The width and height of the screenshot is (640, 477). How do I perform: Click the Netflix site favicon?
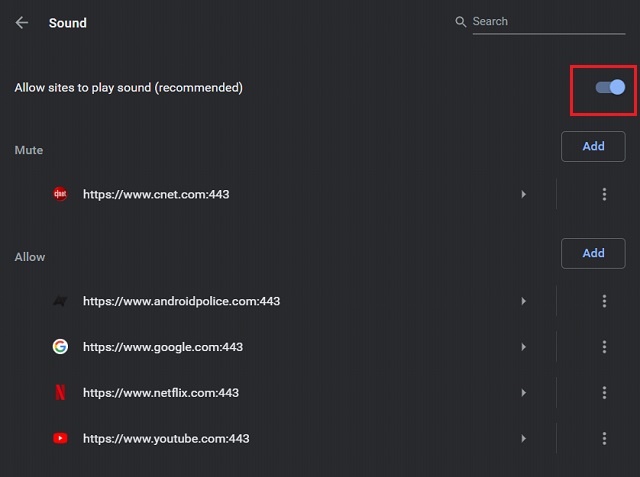(60, 393)
